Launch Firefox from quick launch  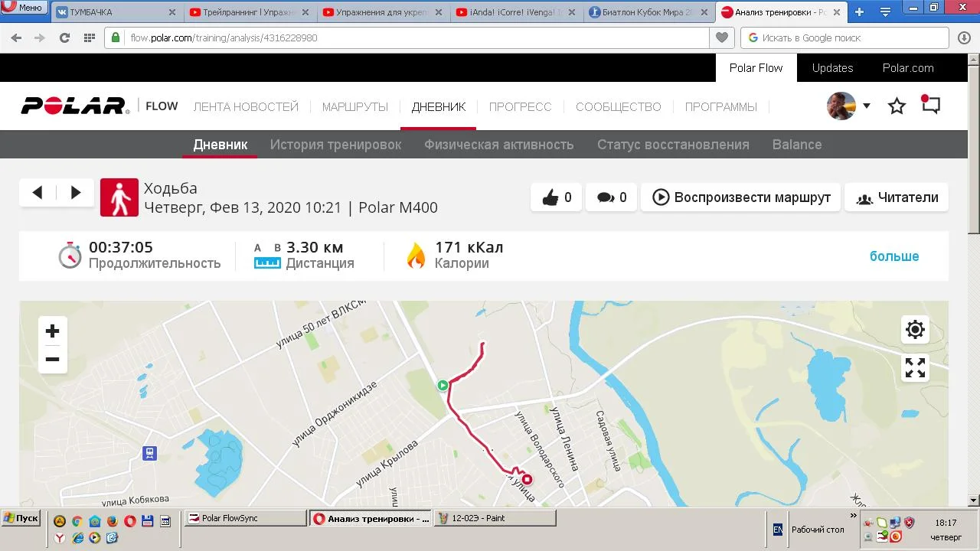(x=112, y=521)
